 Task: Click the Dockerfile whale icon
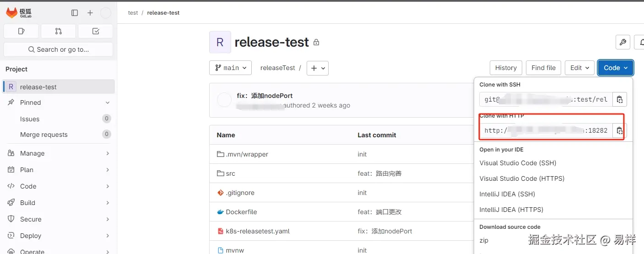pos(220,212)
